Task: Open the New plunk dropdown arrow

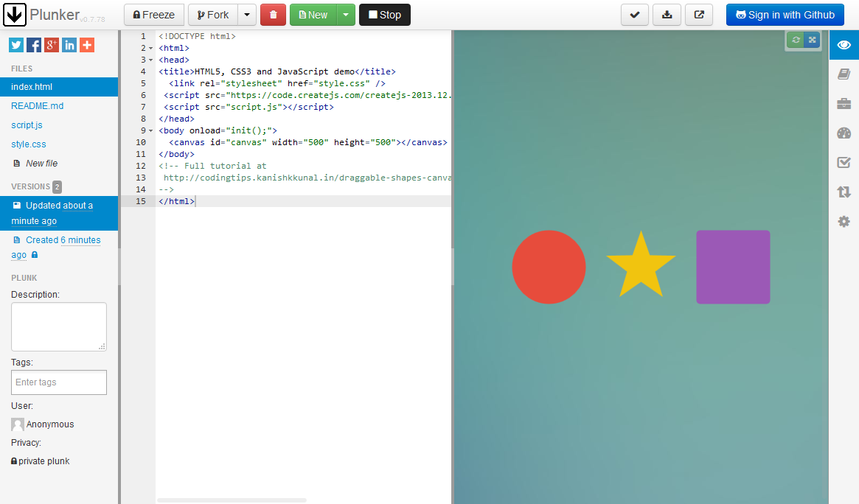Action: 346,15
